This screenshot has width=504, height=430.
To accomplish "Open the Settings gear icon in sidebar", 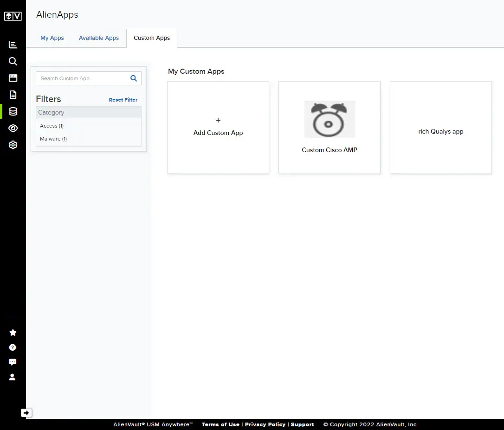I will tap(13, 145).
